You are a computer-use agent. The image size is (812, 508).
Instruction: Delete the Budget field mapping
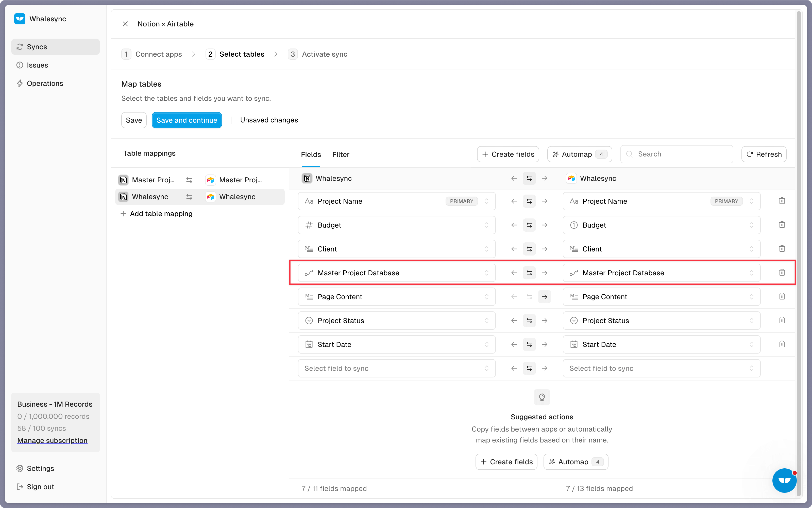(x=782, y=225)
